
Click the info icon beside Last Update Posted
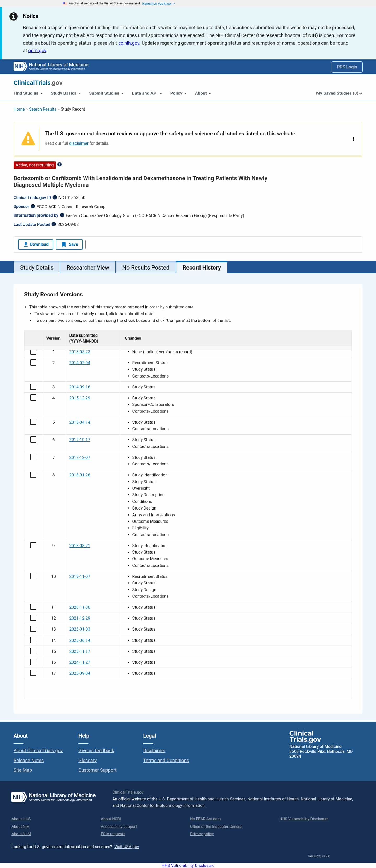point(54,224)
